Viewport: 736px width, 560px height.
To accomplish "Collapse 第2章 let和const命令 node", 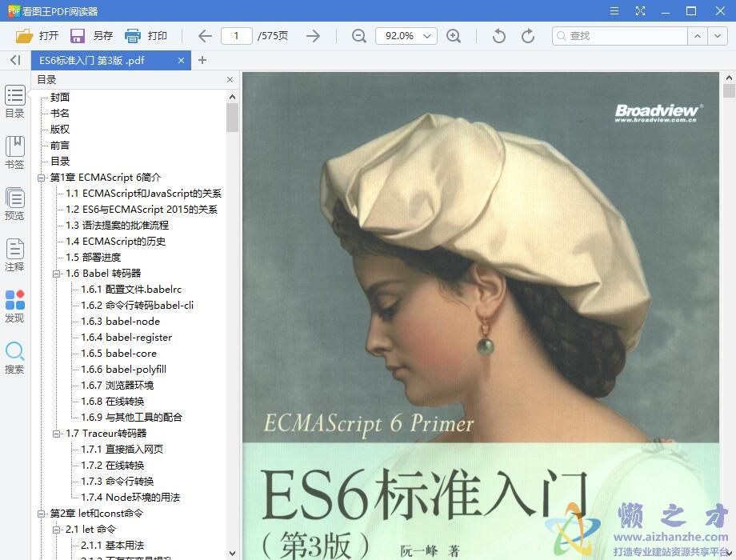I will (42, 514).
